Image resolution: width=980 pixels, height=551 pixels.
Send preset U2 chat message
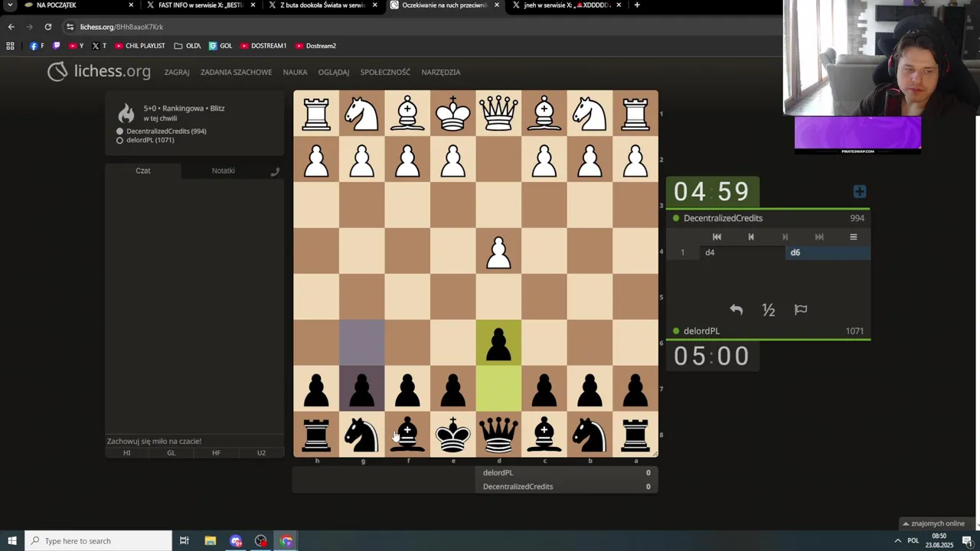(261, 453)
